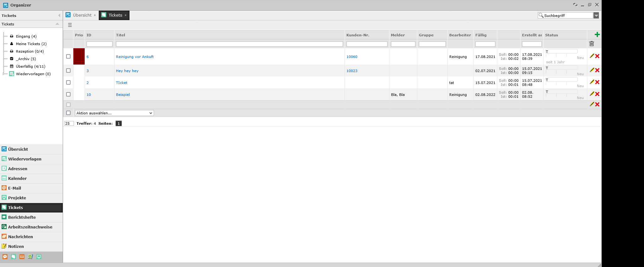Click orange mail icon in bottom bar
644x267 pixels.
pos(22,257)
